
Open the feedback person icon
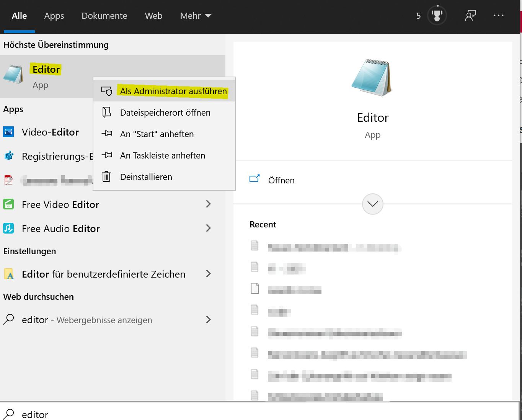[470, 15]
